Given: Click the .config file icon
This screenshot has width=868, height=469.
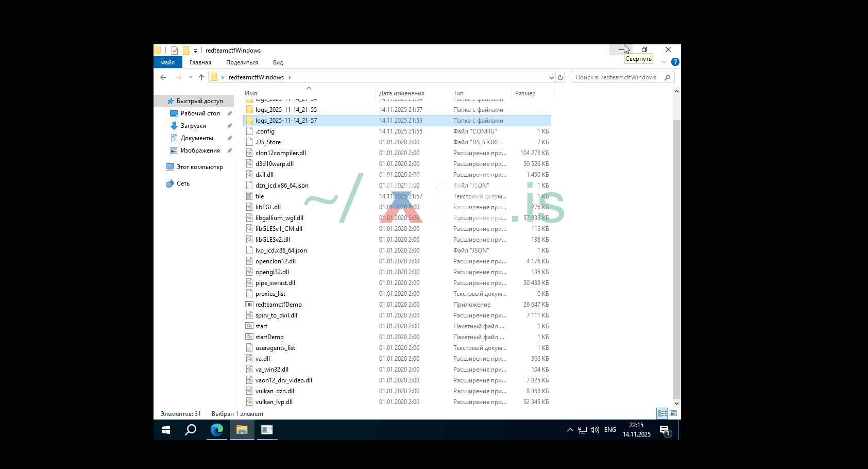Looking at the screenshot, I should click(x=250, y=131).
